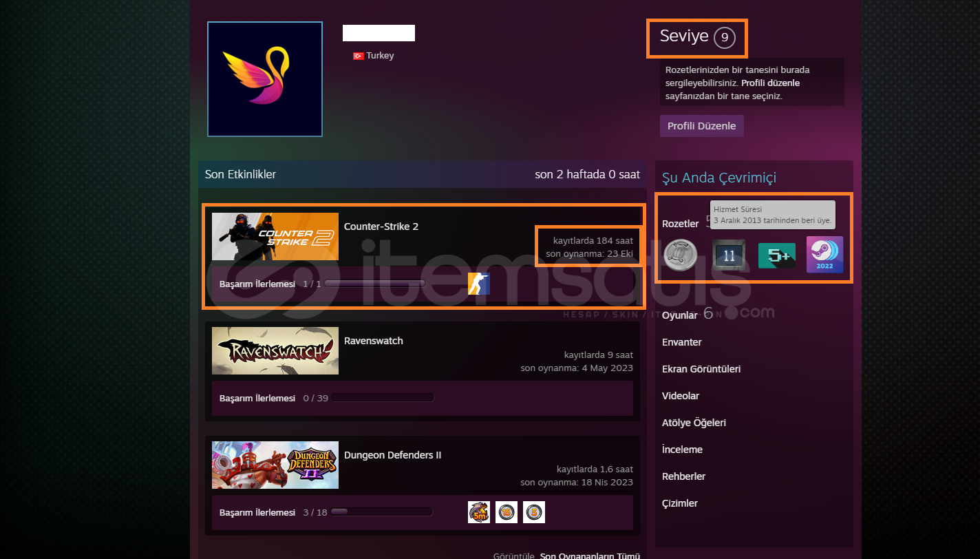This screenshot has height=559, width=980.
Task: Click the Steam 2022 badge
Action: pos(824,255)
